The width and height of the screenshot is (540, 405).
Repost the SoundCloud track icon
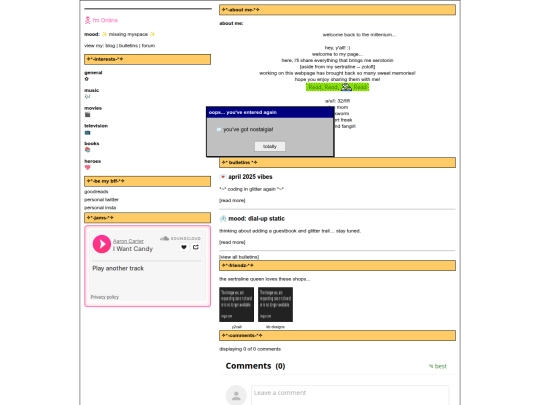click(196, 247)
